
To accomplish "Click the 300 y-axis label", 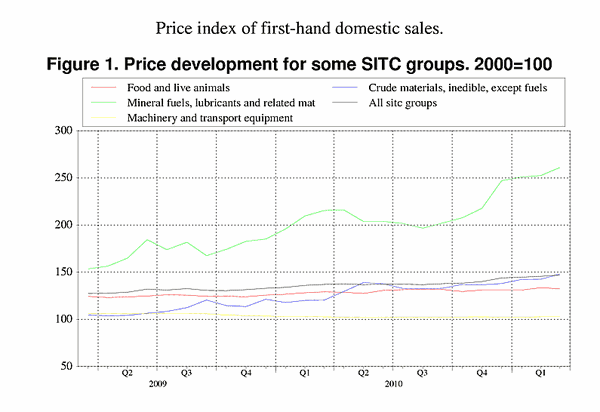I will coord(64,130).
